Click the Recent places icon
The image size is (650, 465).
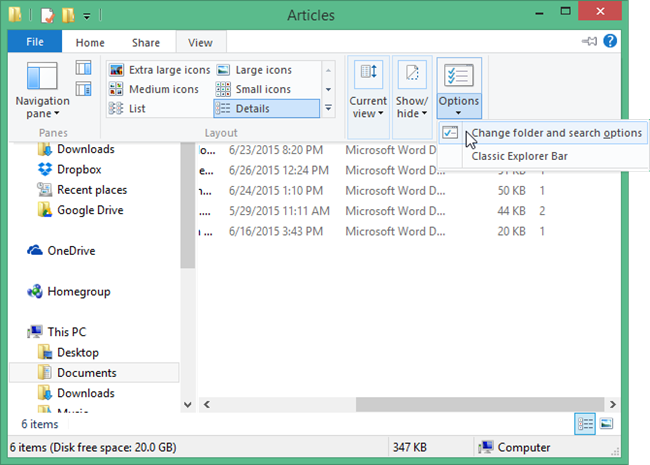click(x=45, y=189)
